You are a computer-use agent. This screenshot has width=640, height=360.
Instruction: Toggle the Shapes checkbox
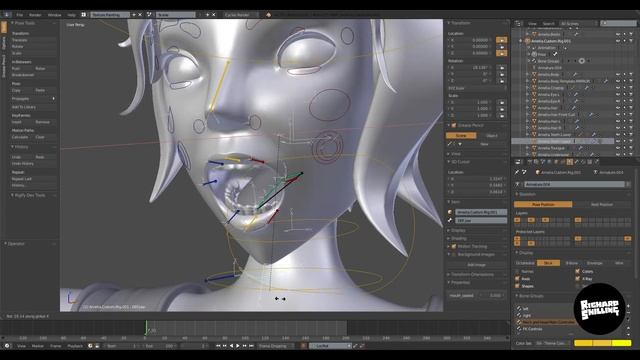[x=518, y=286]
